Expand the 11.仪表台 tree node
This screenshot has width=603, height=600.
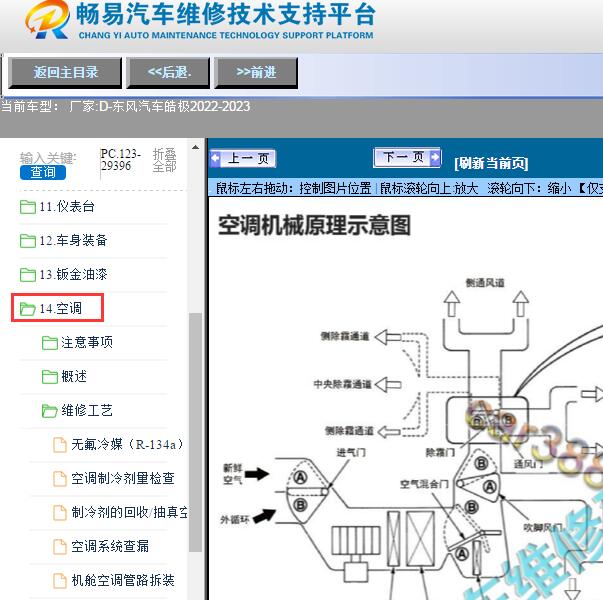pos(67,207)
